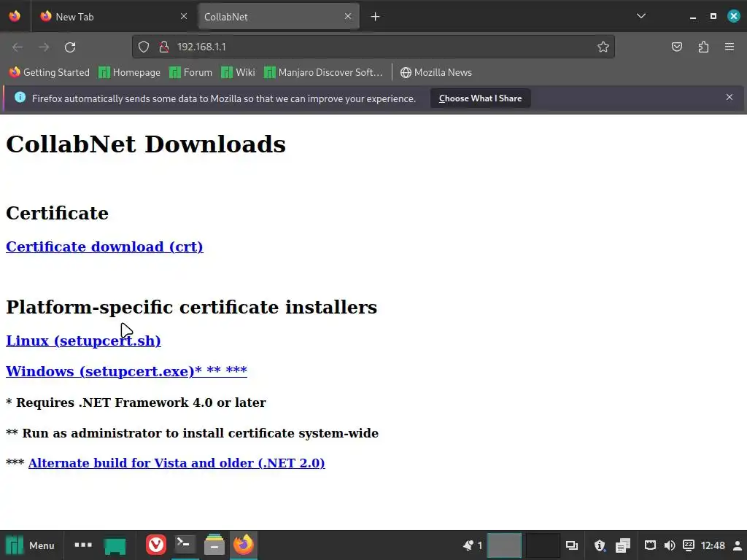Open the Forum bookmark
The width and height of the screenshot is (747, 560).
click(x=190, y=72)
